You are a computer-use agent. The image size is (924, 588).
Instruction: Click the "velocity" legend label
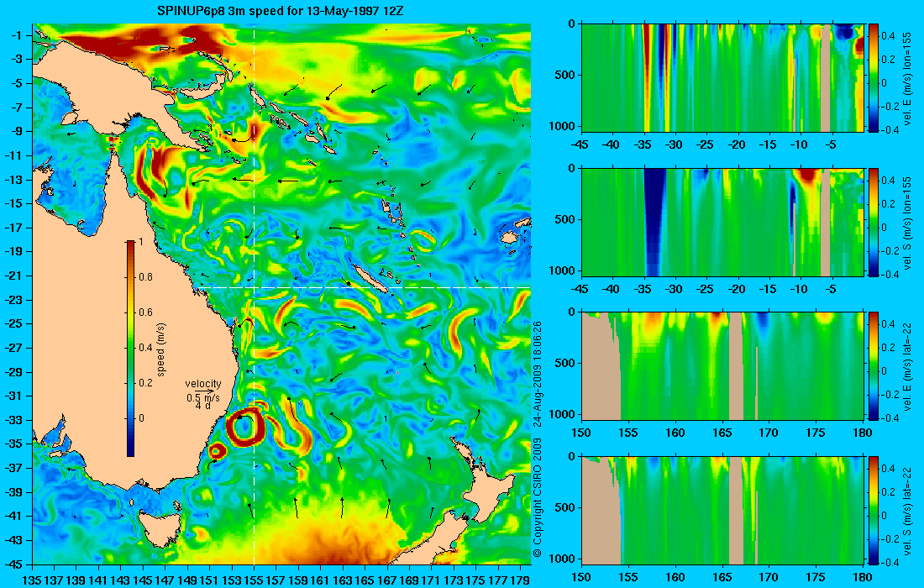(203, 384)
